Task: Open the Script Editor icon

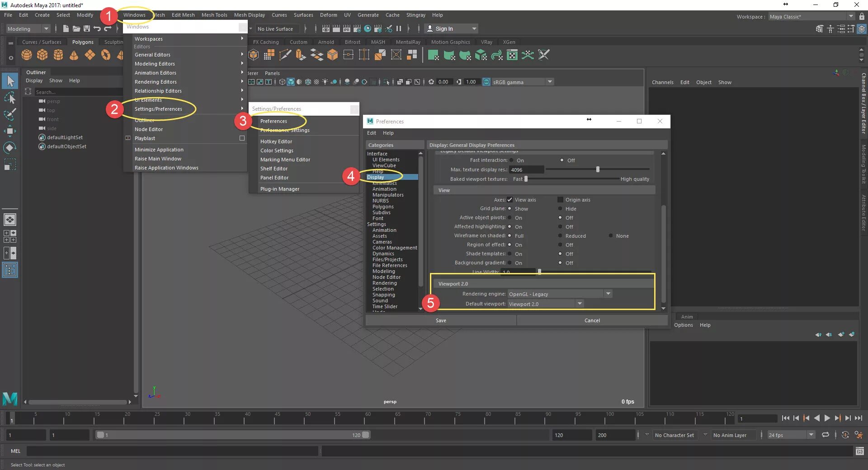Action: [x=860, y=451]
